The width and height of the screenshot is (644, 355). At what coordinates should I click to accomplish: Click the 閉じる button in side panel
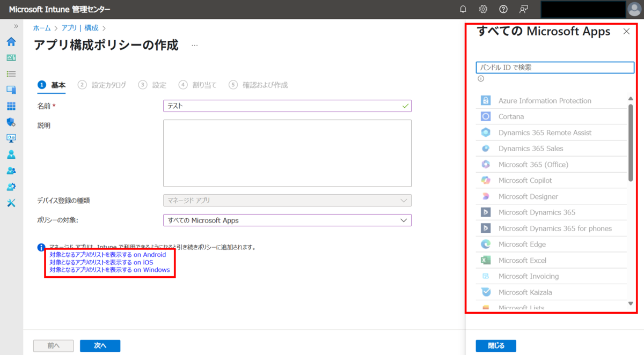(496, 346)
